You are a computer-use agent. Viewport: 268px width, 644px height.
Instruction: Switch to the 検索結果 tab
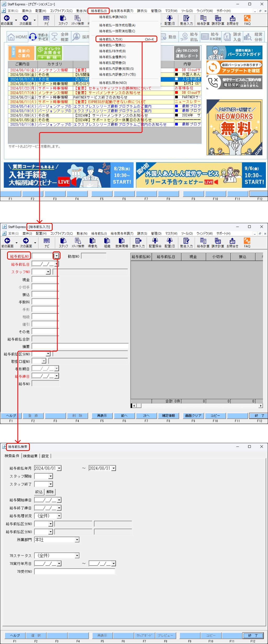coord(30,456)
